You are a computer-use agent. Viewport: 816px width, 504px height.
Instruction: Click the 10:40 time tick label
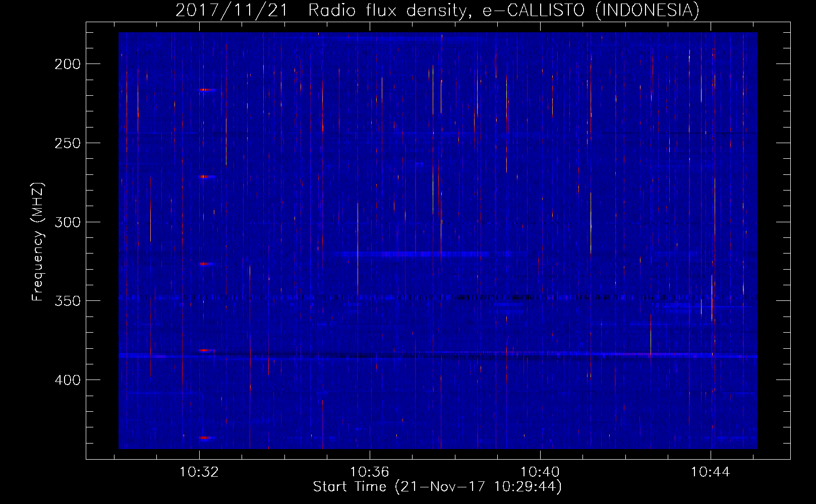pyautogui.click(x=540, y=472)
